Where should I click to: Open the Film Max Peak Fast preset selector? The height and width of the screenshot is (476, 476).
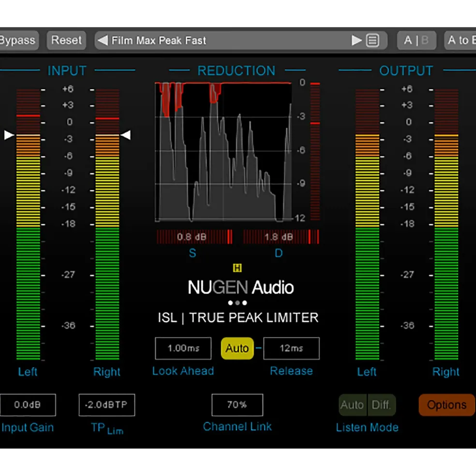point(241,41)
